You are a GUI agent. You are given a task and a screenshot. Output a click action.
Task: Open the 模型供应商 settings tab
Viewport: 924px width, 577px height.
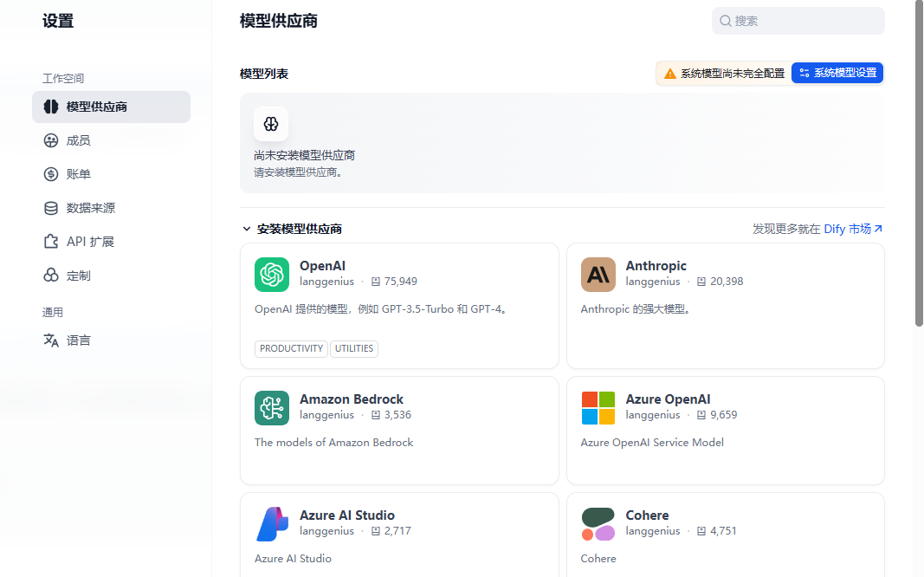(112, 107)
